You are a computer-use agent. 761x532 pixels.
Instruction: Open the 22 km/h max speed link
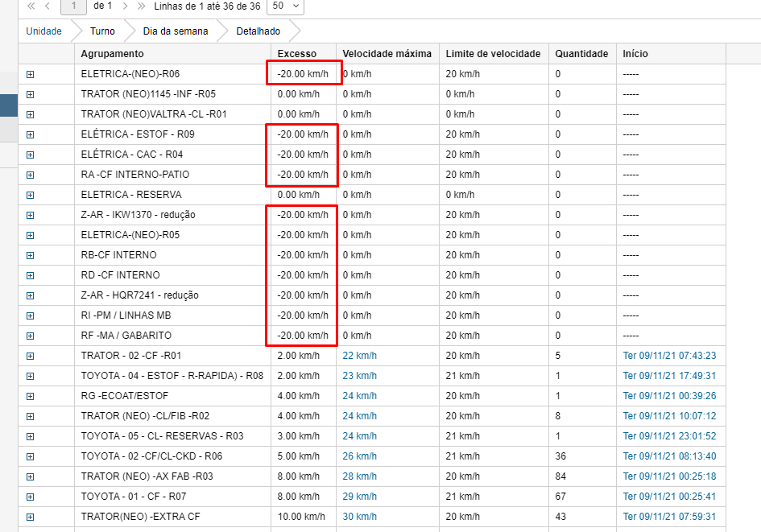[x=359, y=356]
